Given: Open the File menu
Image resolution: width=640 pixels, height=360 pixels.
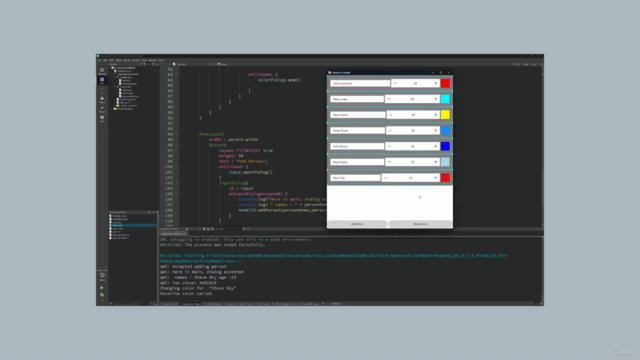Looking at the screenshot, I should [100, 60].
